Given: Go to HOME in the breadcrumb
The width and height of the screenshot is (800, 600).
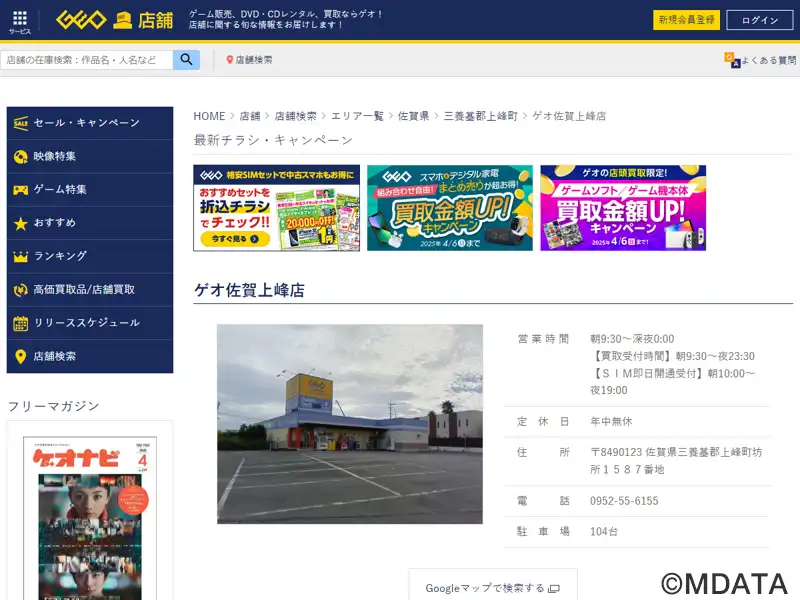Looking at the screenshot, I should (209, 116).
